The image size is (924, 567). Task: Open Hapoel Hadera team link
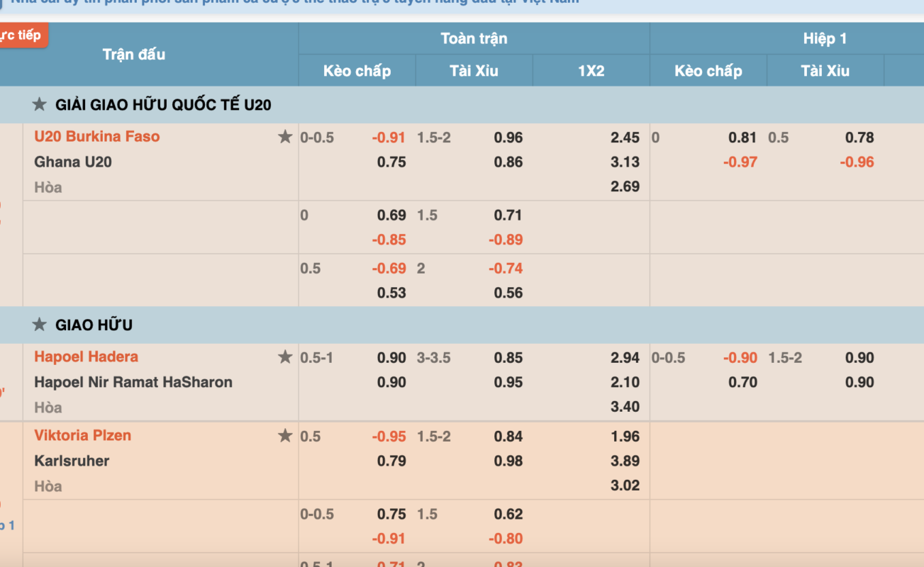(86, 357)
